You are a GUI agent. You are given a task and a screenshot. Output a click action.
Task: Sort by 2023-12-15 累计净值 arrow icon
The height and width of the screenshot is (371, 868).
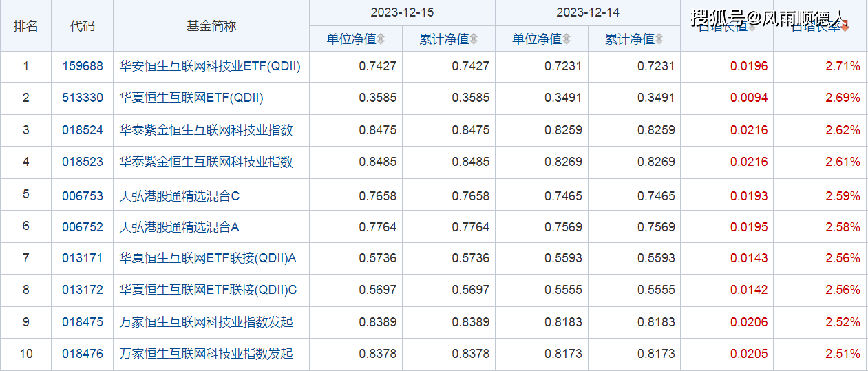coord(474,39)
